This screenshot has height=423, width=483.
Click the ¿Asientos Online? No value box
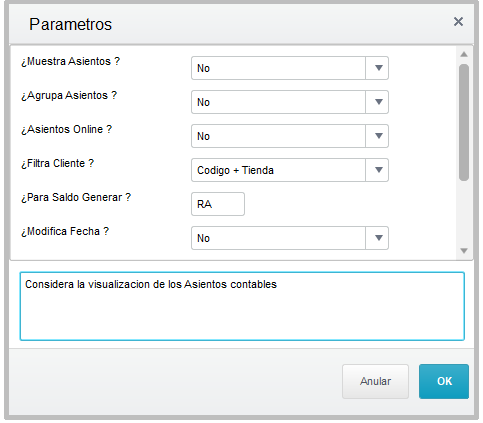click(x=278, y=136)
